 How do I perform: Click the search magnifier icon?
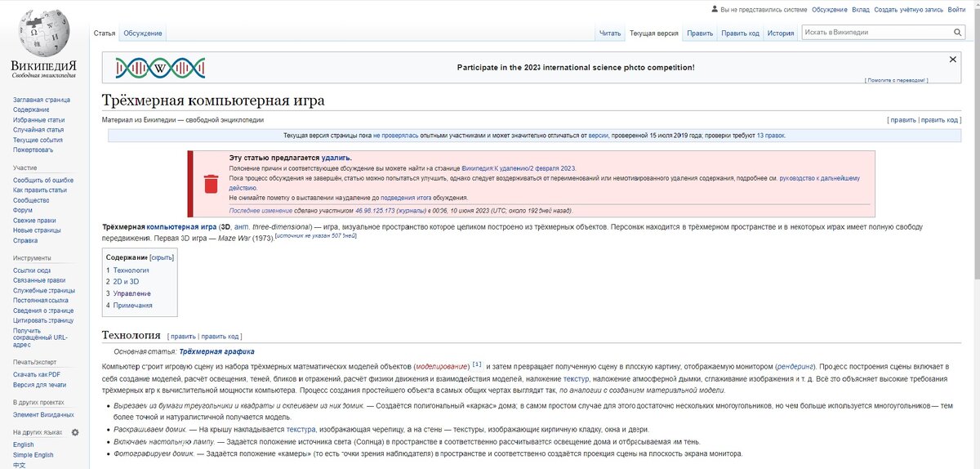click(958, 32)
